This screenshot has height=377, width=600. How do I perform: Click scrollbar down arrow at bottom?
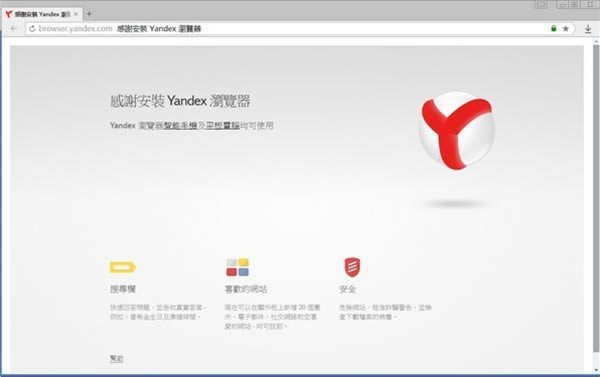(596, 370)
